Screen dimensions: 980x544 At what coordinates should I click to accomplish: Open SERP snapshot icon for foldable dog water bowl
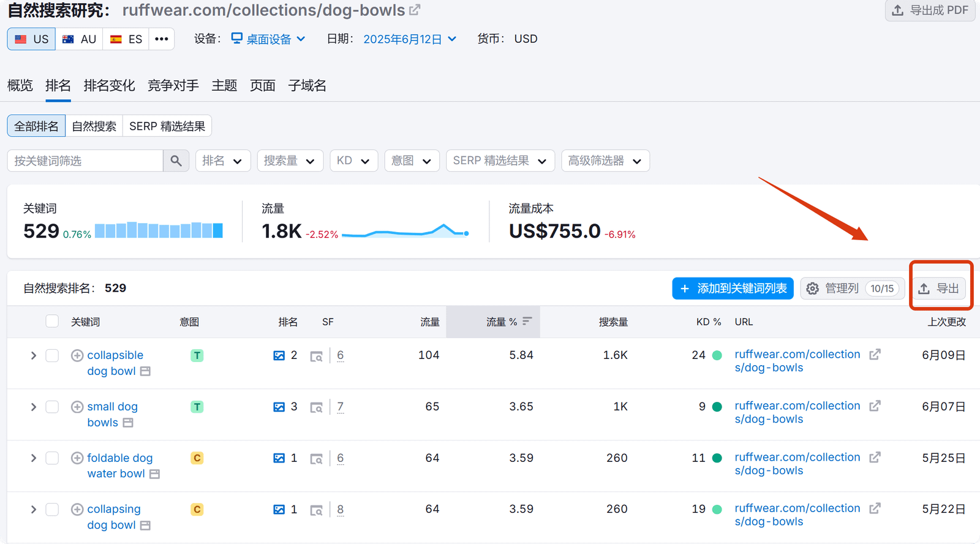[x=316, y=459]
